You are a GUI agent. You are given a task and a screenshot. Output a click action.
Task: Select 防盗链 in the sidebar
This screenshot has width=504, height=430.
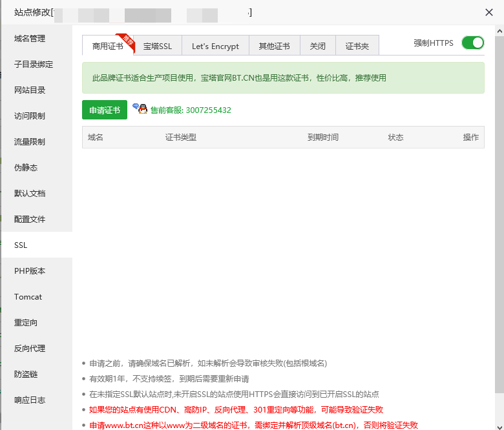pos(26,374)
